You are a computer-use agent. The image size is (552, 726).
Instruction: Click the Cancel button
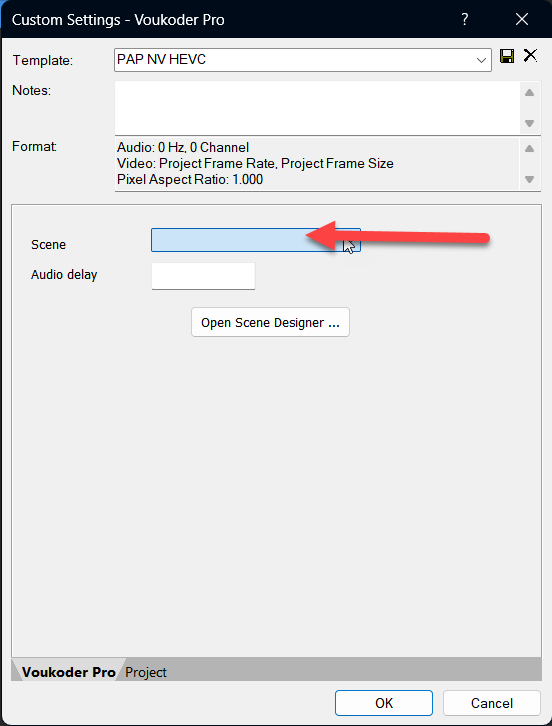pyautogui.click(x=492, y=703)
